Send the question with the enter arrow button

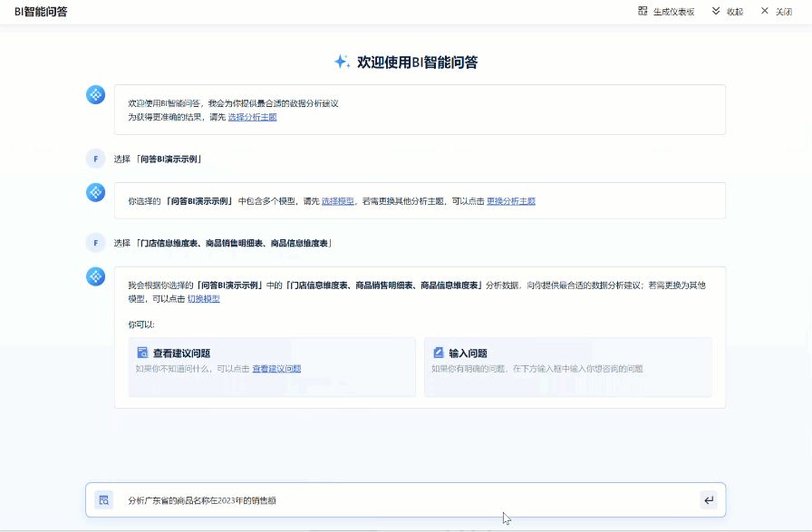click(709, 500)
